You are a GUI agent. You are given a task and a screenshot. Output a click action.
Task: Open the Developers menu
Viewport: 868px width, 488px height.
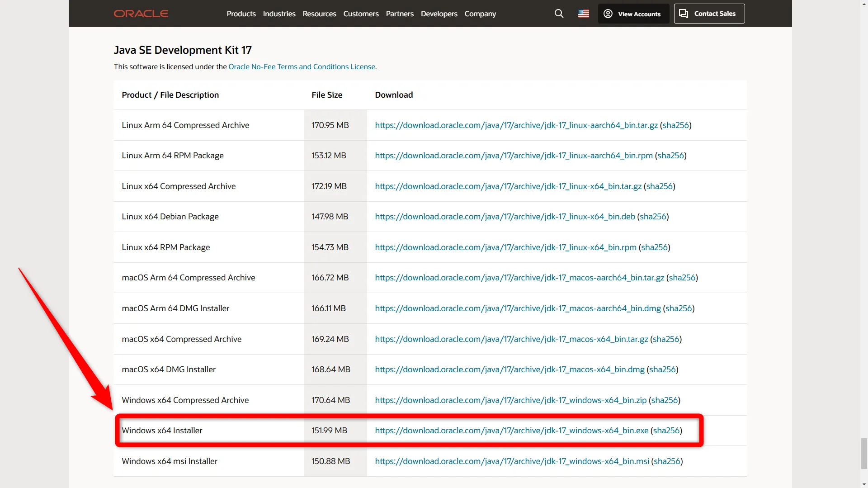coord(439,14)
